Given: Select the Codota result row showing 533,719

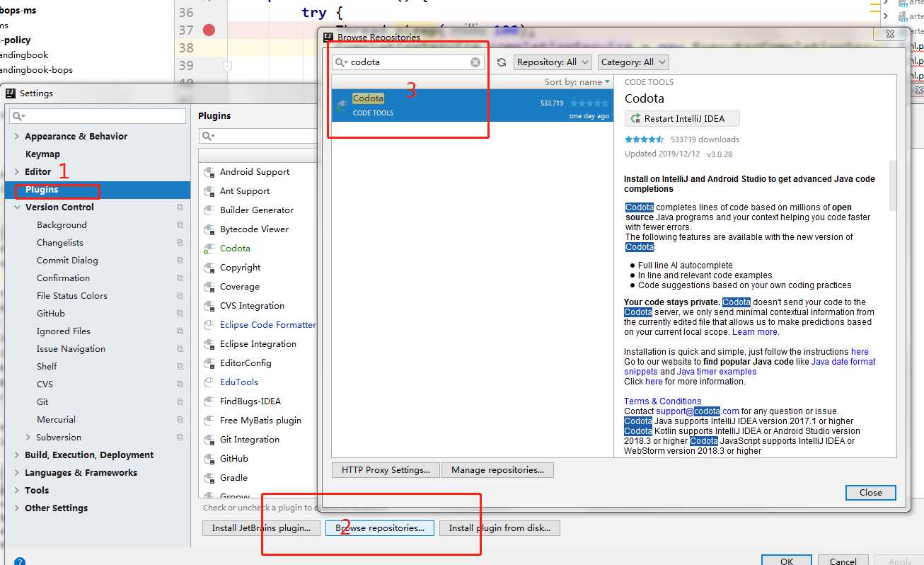Looking at the screenshot, I should click(473, 105).
